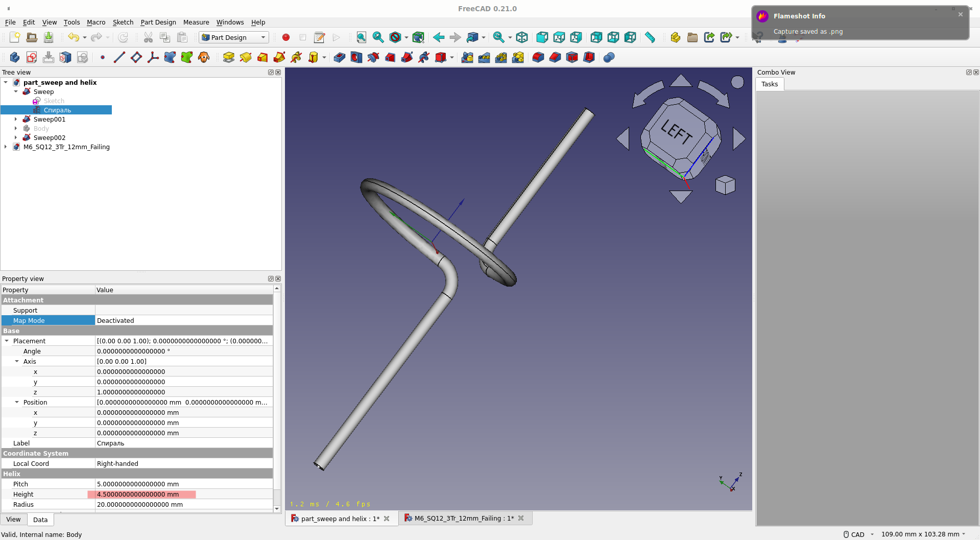
Task: Launch the Pocket tool
Action: [x=339, y=57]
